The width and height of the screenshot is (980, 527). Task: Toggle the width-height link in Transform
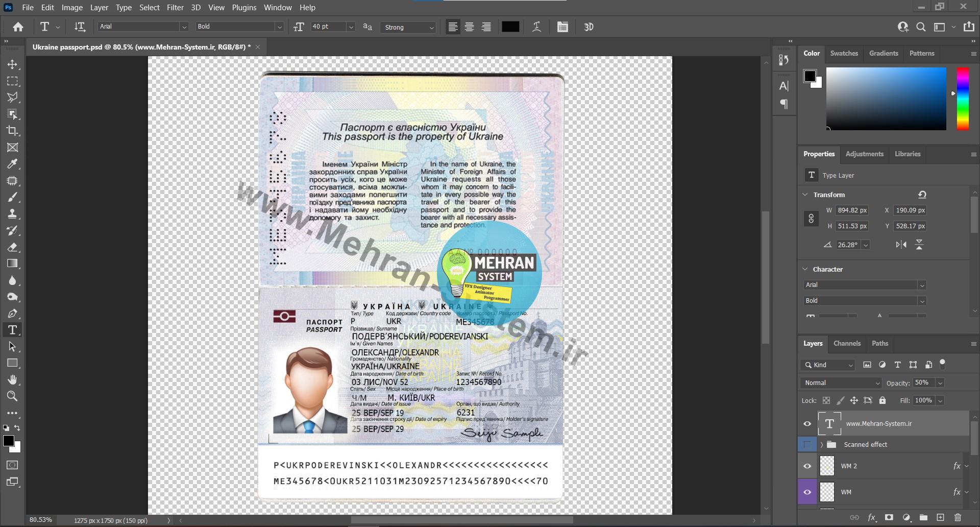coord(811,219)
